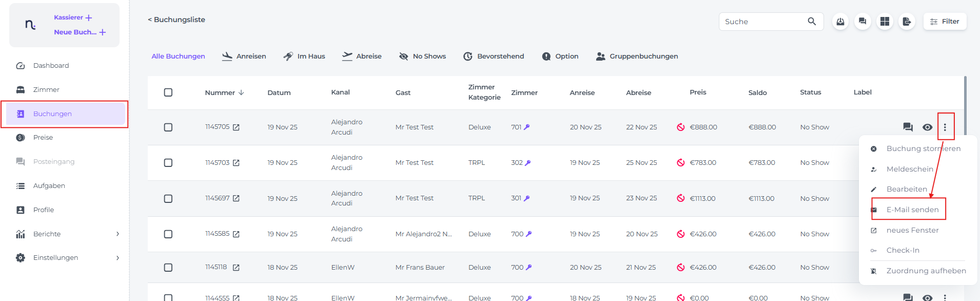Click key icon beside room 701
The image size is (980, 301).
(526, 127)
